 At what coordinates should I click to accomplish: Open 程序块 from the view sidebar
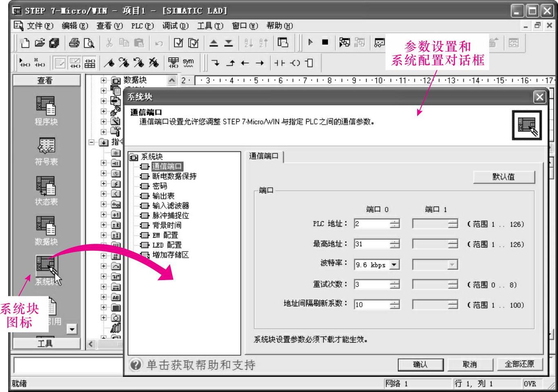(46, 111)
